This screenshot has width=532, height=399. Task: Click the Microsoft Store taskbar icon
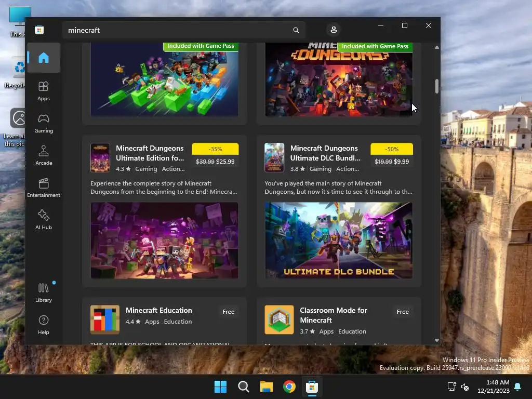[312, 387]
